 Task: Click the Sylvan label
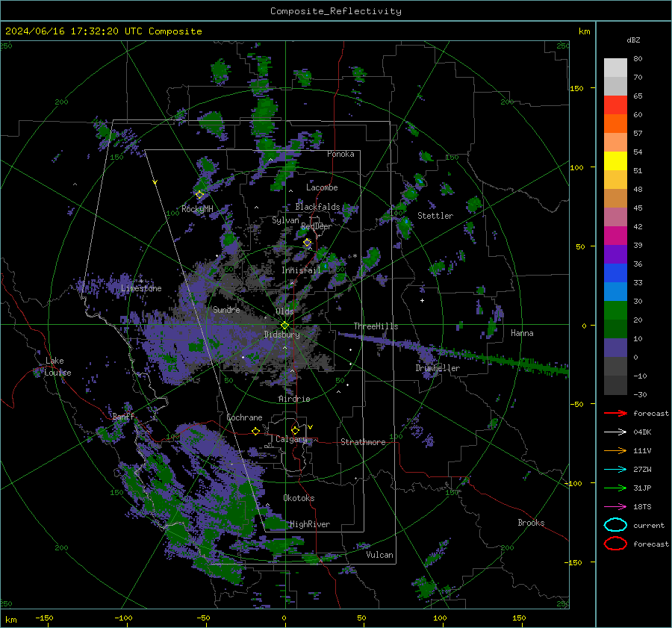[x=285, y=220]
